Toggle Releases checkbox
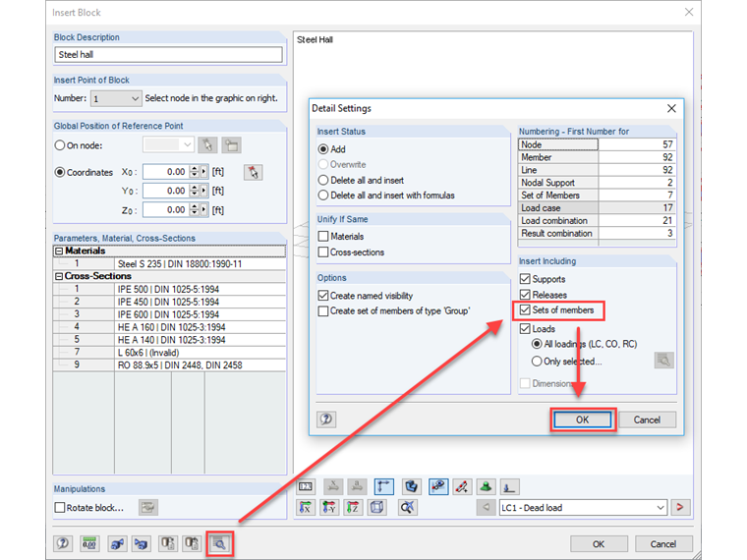This screenshot has width=747, height=560. coord(525,295)
